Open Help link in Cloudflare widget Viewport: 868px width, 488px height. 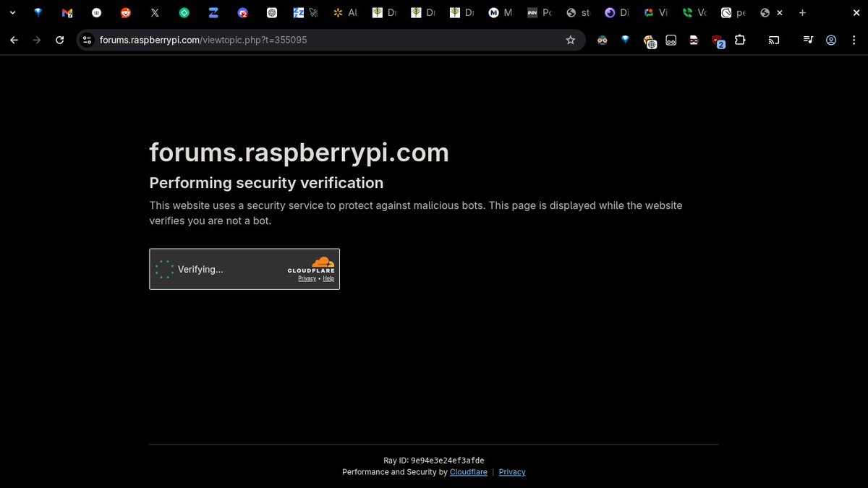pyautogui.click(x=328, y=278)
